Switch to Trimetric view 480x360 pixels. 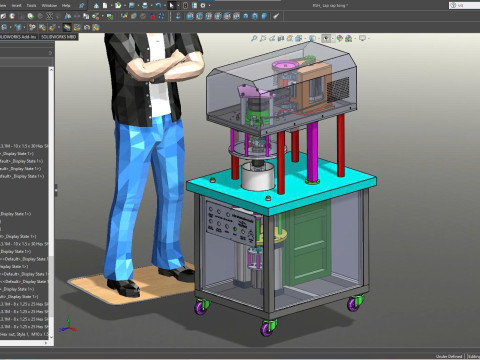coord(255,16)
